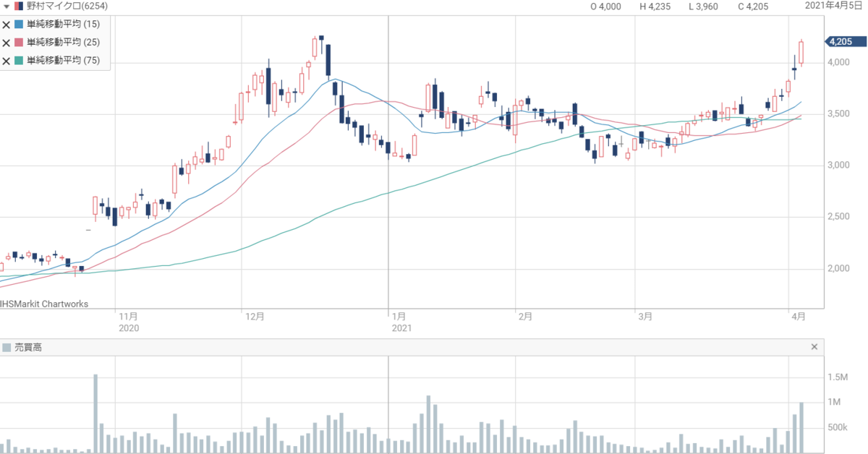Click the 売買高 panel title

pyautogui.click(x=28, y=348)
